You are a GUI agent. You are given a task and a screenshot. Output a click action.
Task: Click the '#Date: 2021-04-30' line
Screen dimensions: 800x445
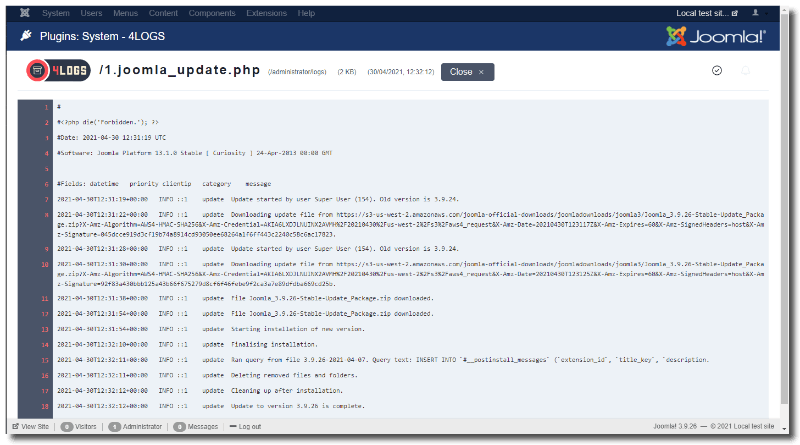[111, 138]
